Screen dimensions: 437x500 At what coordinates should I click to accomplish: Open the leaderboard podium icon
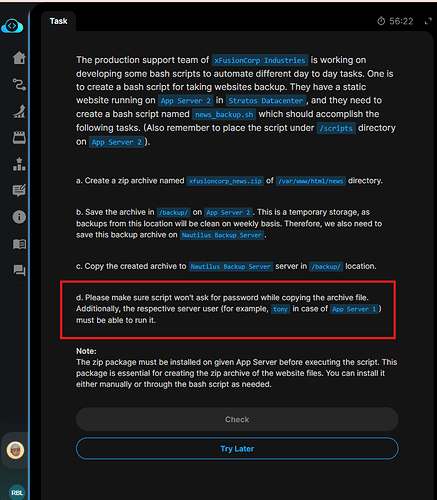[x=19, y=164]
